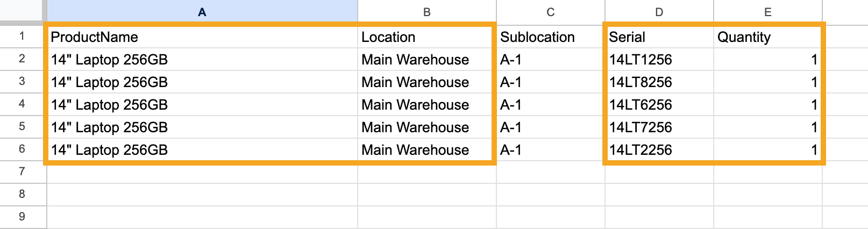Click column E header
The width and height of the screenshot is (868, 229).
(768, 12)
